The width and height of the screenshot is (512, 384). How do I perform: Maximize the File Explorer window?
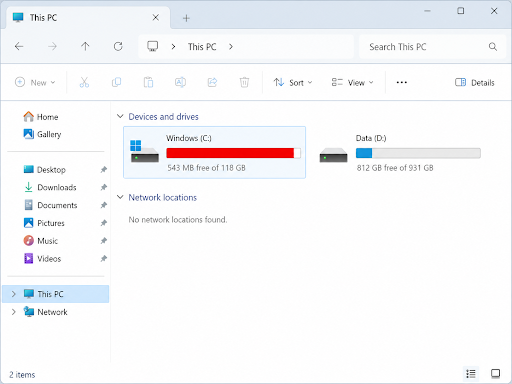(x=461, y=11)
